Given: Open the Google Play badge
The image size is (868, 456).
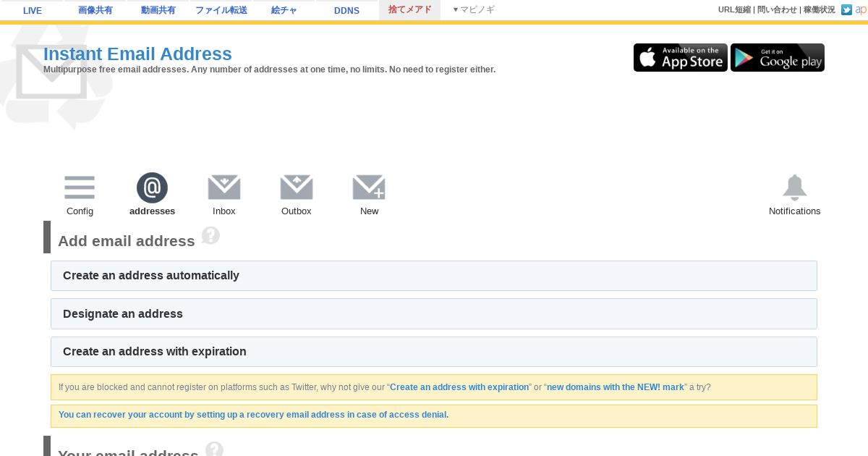Looking at the screenshot, I should pyautogui.click(x=778, y=57).
